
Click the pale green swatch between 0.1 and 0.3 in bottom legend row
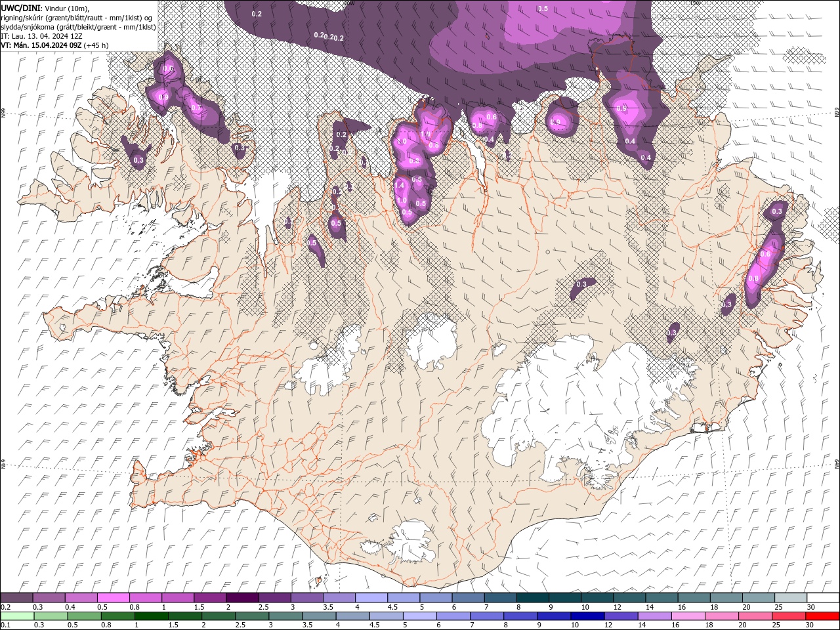click(x=17, y=616)
